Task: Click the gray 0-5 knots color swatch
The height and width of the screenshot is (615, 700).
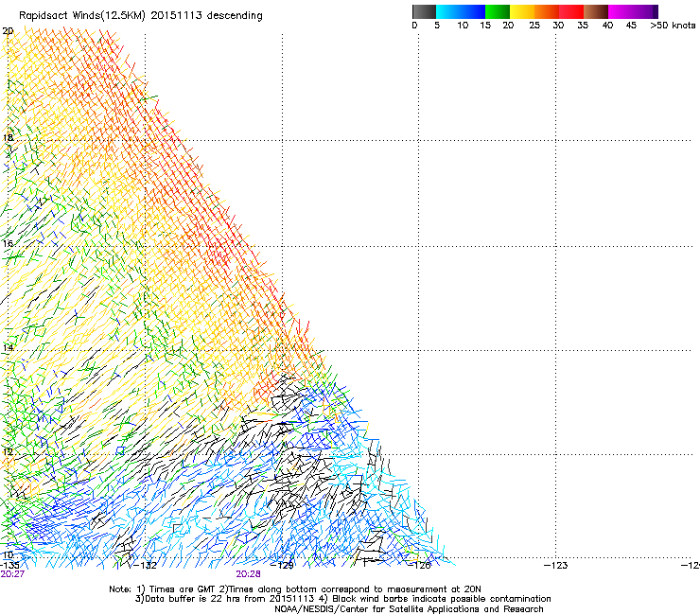Action: (424, 11)
